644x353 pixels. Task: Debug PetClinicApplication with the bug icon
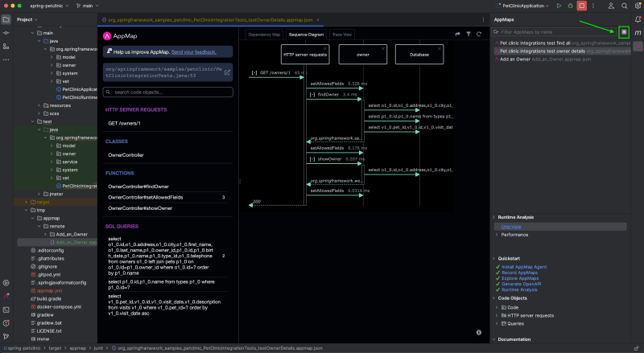[570, 6]
